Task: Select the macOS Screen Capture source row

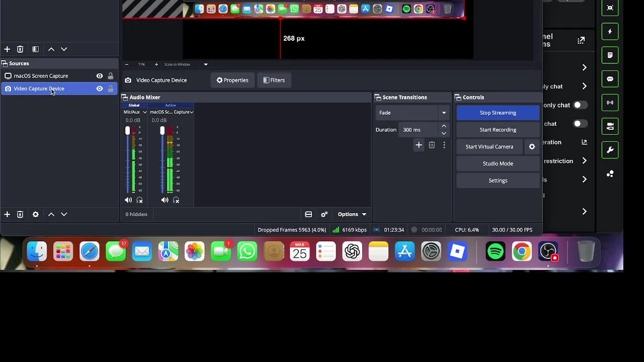Action: point(59,76)
